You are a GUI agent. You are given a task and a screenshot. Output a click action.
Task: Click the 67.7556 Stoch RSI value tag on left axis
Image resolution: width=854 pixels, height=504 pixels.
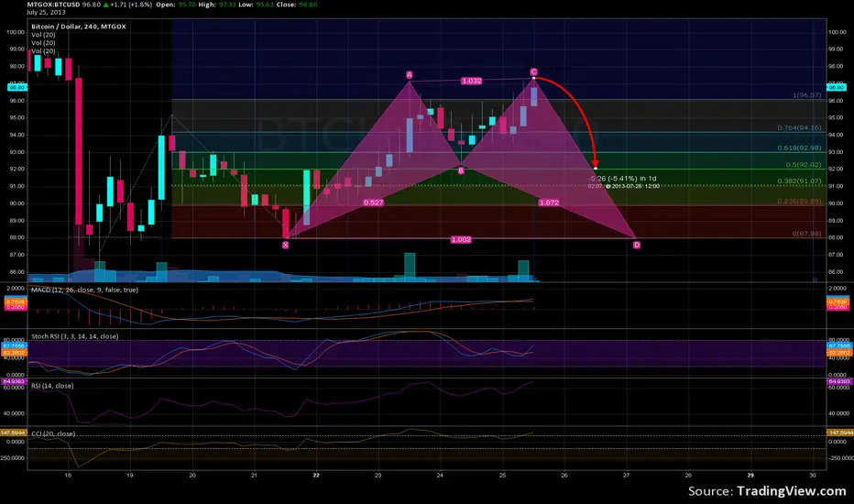tap(14, 346)
